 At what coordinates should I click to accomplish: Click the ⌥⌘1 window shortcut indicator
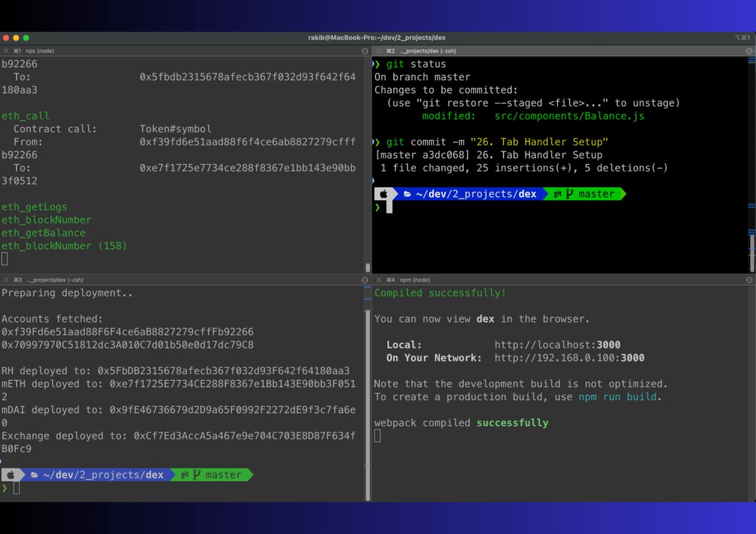(x=742, y=38)
